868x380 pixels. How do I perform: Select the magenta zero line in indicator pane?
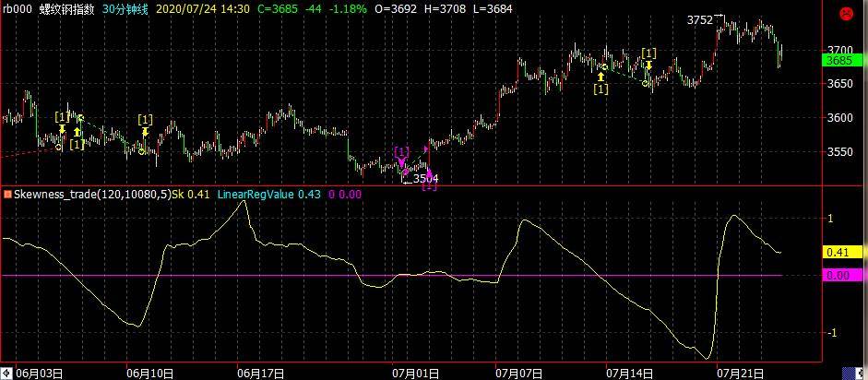[391, 275]
